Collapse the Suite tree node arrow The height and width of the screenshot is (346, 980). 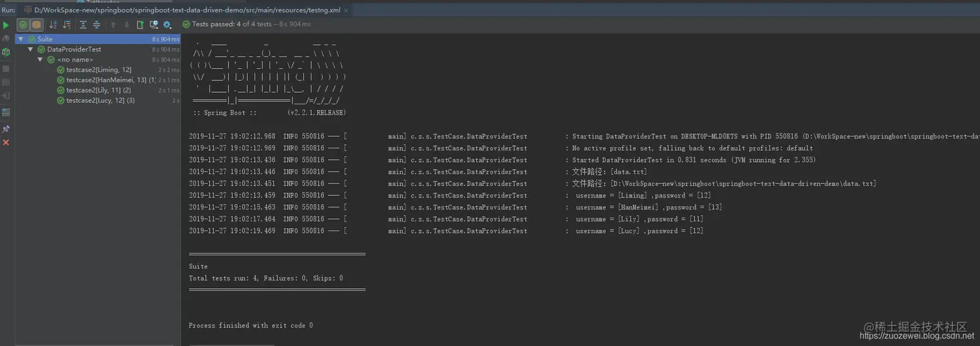click(21, 39)
